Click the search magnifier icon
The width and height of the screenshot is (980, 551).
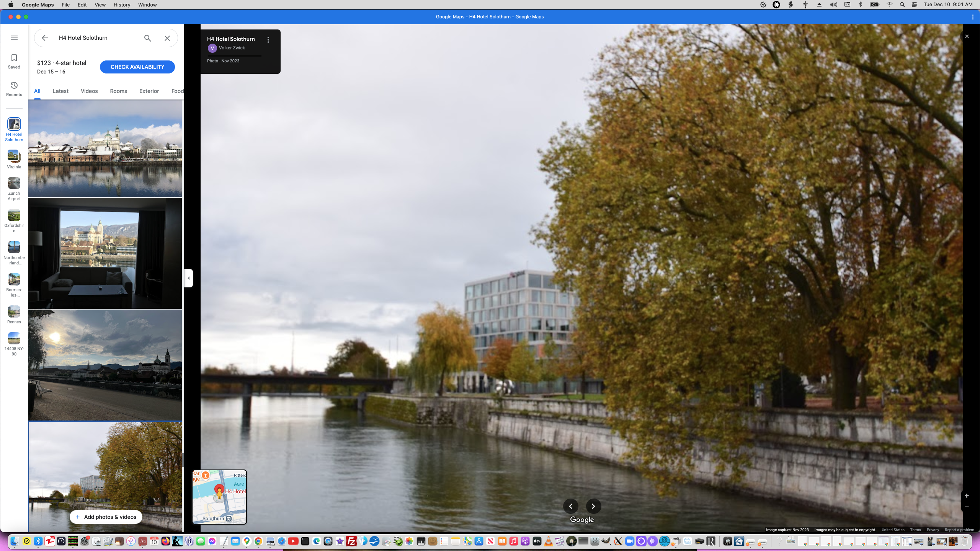click(x=148, y=38)
